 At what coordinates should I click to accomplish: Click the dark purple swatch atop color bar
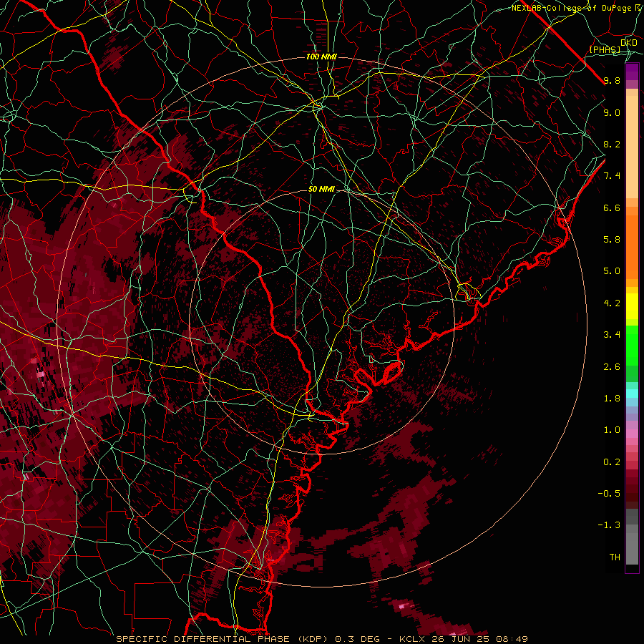coord(632,72)
